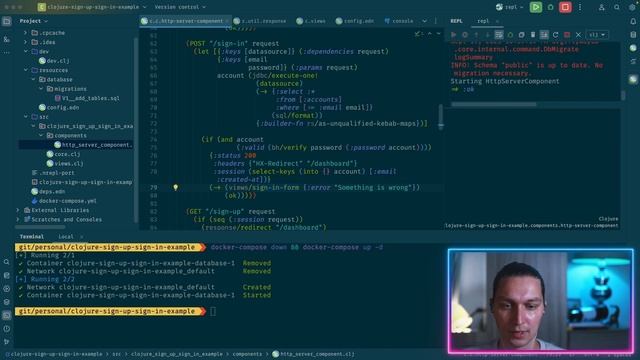Open the clj REPL type dropdown
Screen dimensions: 640x360
(597, 35)
